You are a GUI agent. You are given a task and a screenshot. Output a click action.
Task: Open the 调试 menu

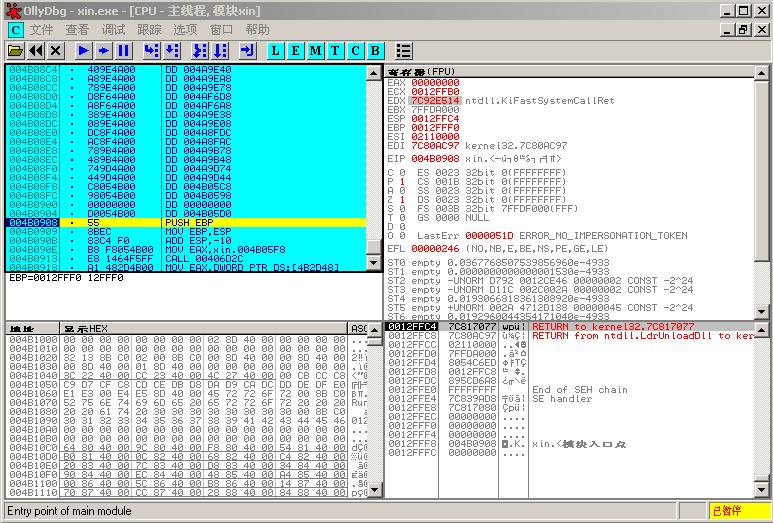113,30
